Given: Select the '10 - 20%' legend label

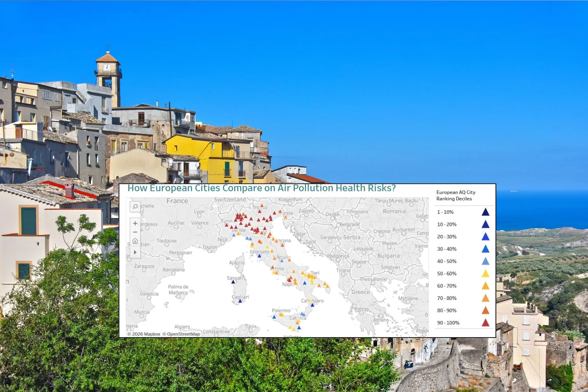Looking at the screenshot, I should 447,225.
